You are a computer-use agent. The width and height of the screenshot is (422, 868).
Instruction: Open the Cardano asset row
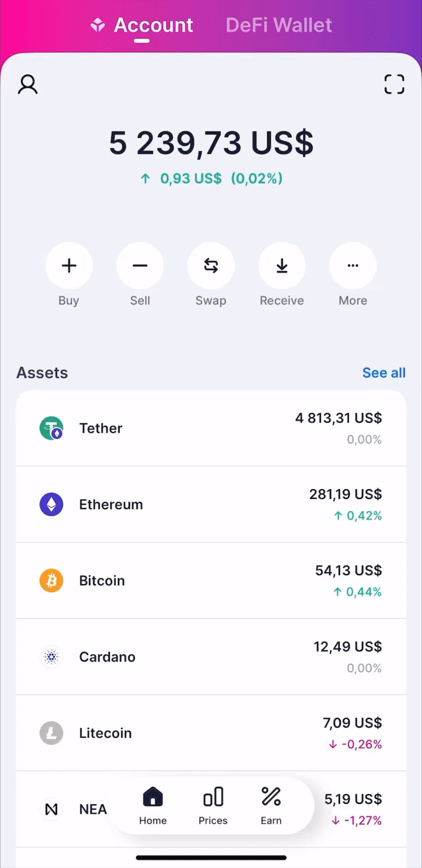[x=211, y=657]
